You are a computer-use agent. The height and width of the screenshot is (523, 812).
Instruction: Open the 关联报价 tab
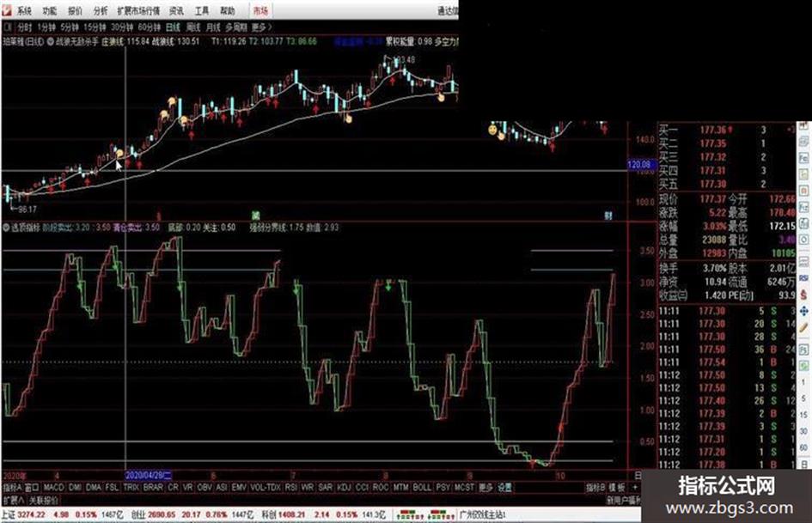44,500
